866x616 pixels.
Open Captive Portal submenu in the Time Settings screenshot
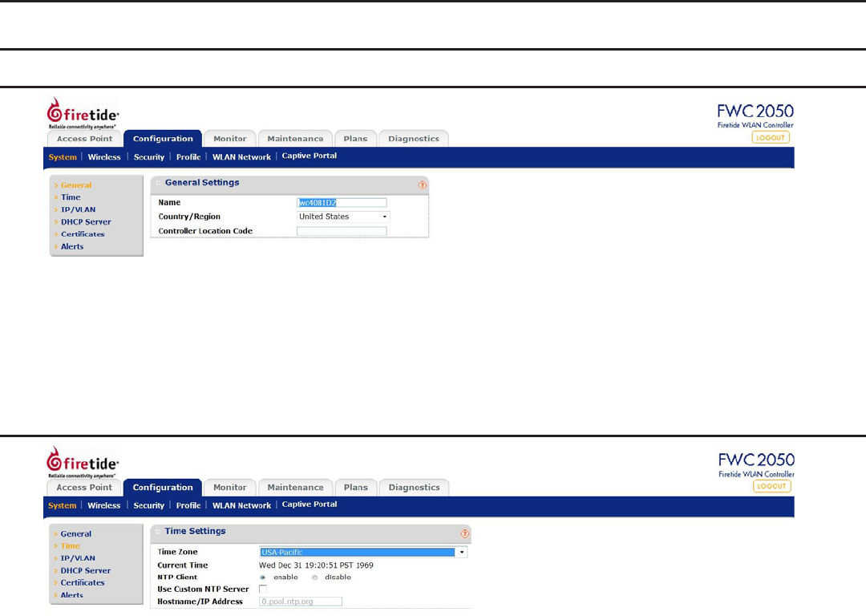click(310, 505)
